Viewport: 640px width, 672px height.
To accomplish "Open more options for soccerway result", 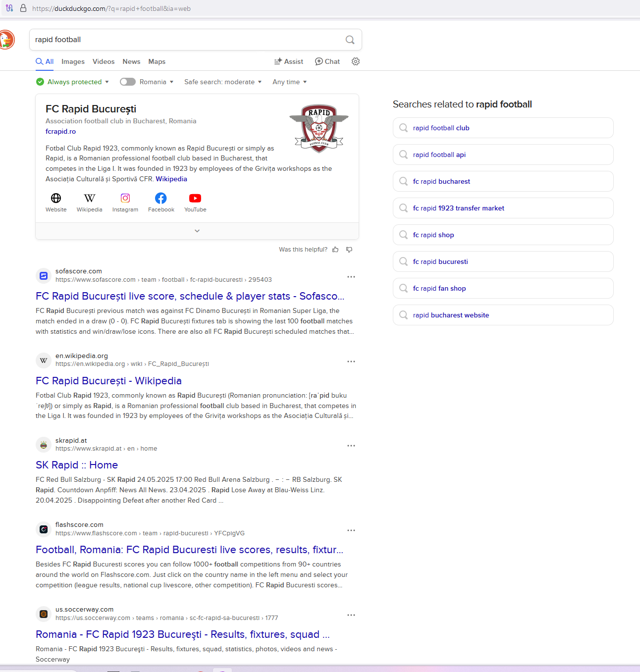I will pos(351,615).
